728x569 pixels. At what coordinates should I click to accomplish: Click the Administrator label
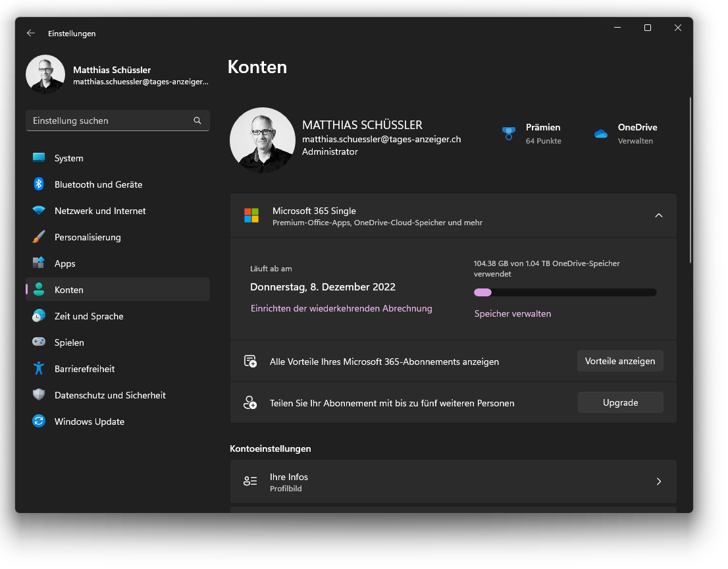[330, 151]
